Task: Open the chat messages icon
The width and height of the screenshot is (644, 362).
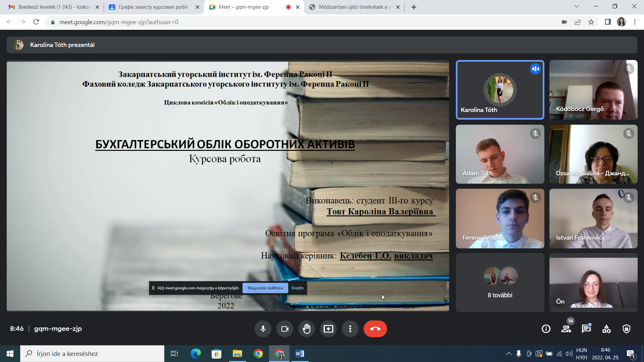Action: point(586,329)
